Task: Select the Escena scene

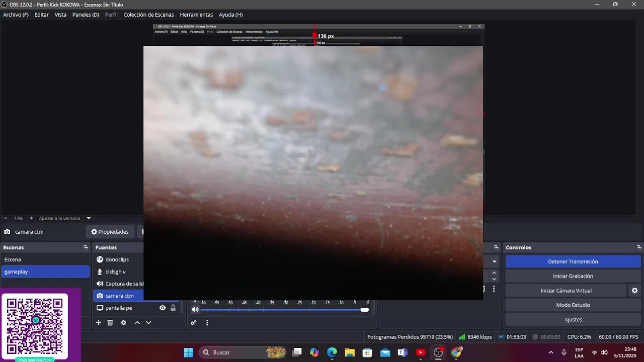Action: point(45,259)
